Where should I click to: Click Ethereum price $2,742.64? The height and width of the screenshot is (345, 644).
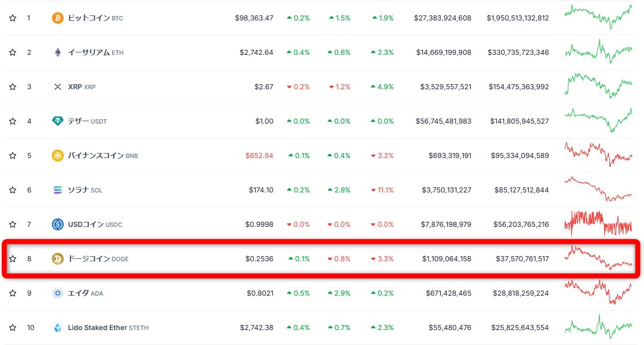coord(256,52)
